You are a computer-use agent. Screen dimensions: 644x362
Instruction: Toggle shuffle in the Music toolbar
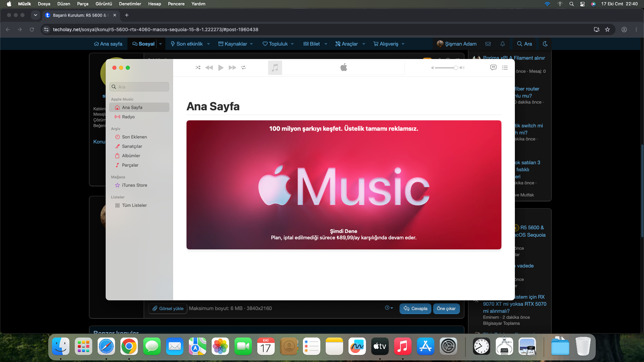pos(198,67)
